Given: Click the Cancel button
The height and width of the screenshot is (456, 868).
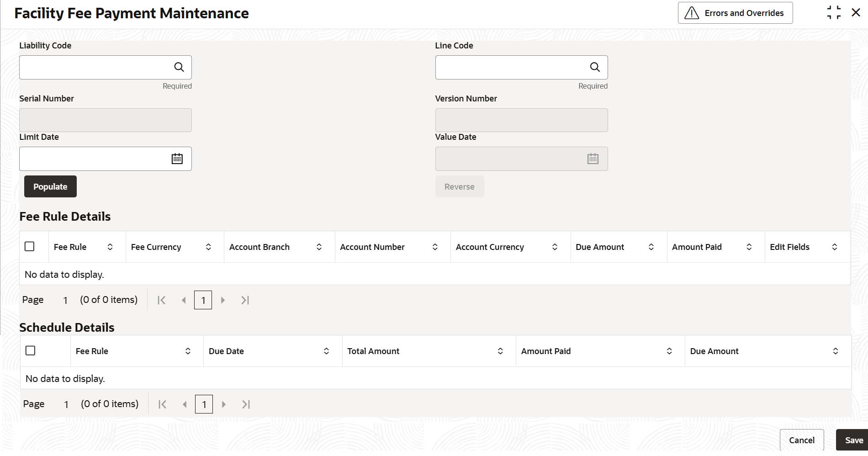Looking at the screenshot, I should click(x=801, y=440).
